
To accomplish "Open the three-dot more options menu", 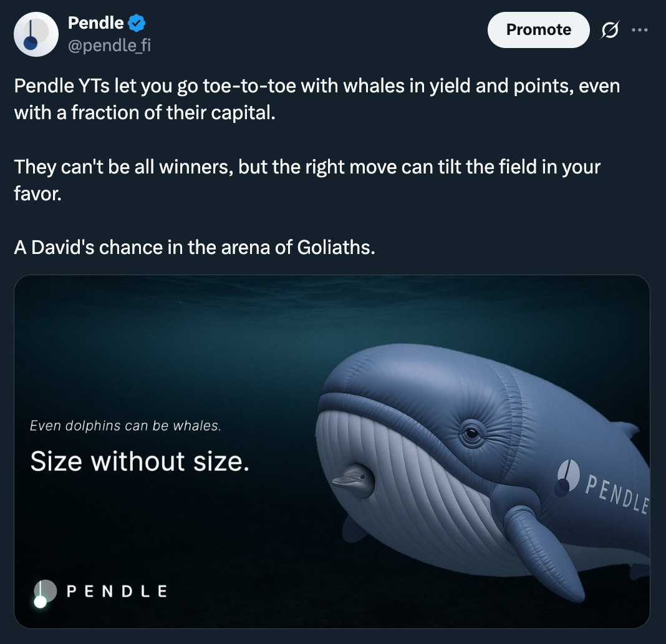I will coord(640,30).
